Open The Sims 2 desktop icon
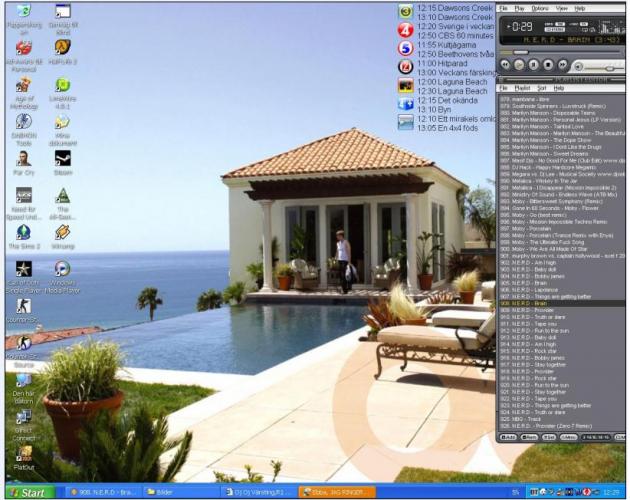The image size is (630, 500). [x=23, y=233]
